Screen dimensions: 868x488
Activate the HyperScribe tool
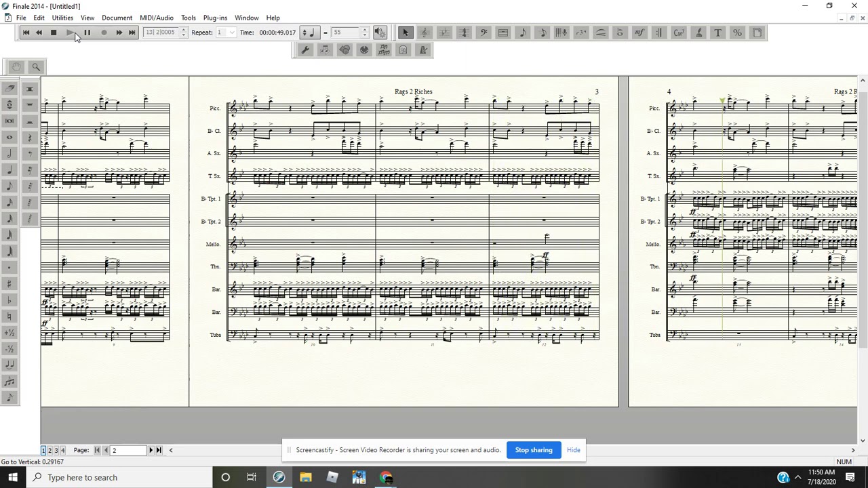pyautogui.click(x=562, y=33)
